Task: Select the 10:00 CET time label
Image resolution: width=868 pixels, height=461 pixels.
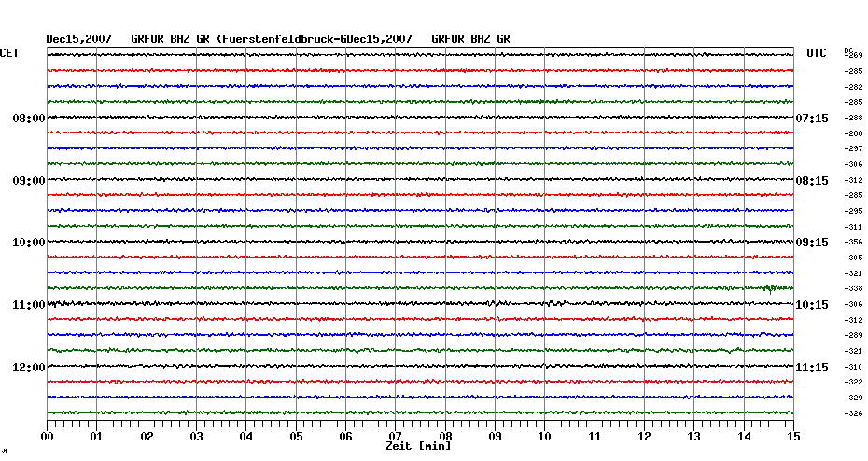Action: coord(29,243)
